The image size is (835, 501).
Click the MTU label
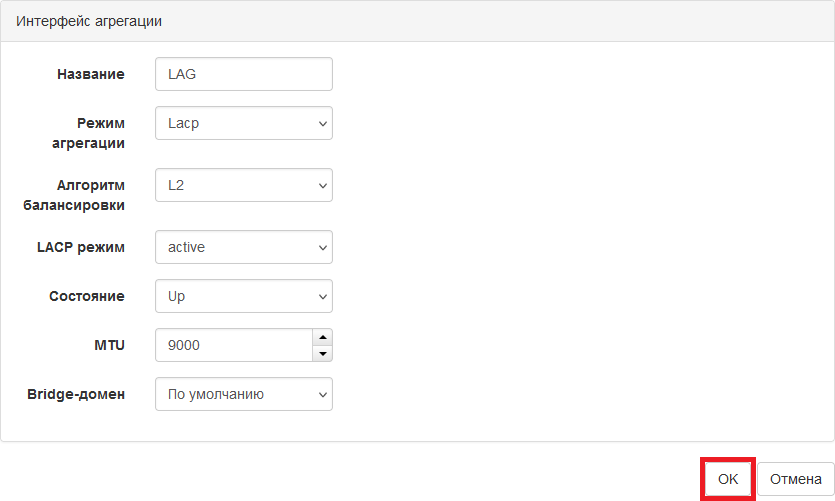pyautogui.click(x=109, y=345)
